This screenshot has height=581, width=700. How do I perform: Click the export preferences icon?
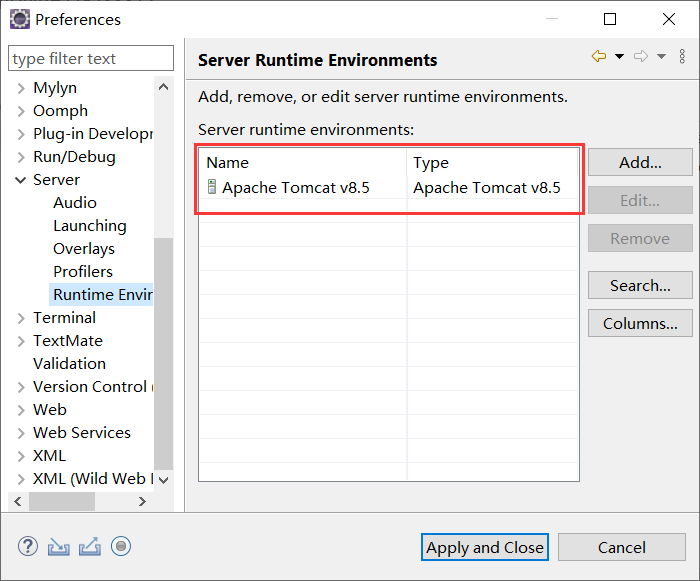point(90,546)
